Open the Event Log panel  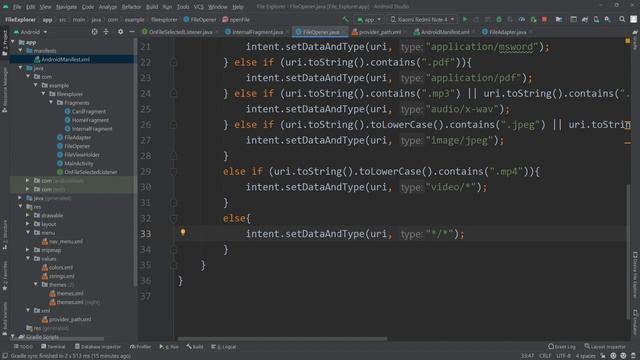click(x=562, y=347)
